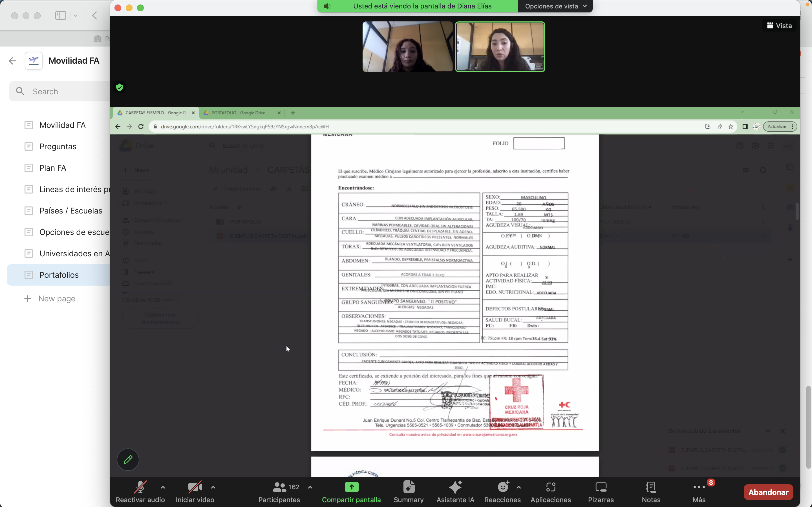Expand Opciones de vista dropdown

point(555,6)
